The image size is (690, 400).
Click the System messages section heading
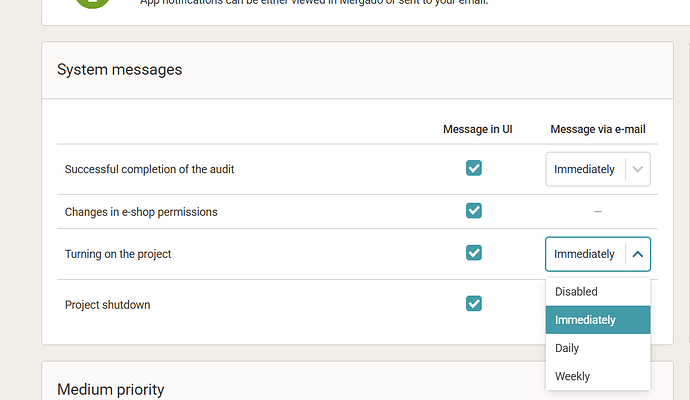pos(119,70)
